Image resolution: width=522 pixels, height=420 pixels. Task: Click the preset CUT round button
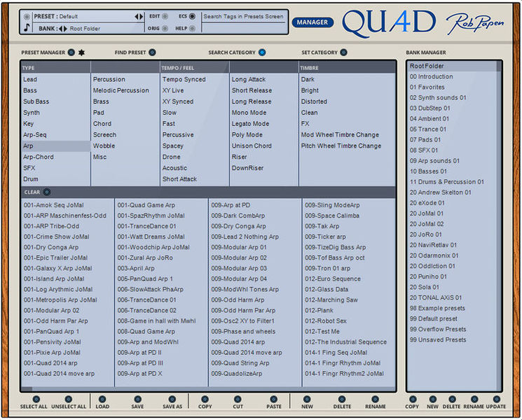[x=238, y=399]
